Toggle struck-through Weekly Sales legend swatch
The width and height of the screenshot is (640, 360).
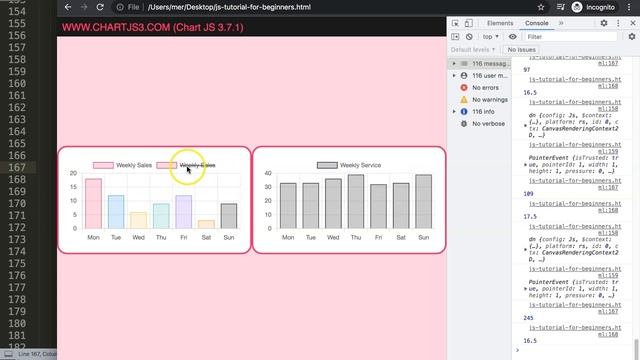167,165
